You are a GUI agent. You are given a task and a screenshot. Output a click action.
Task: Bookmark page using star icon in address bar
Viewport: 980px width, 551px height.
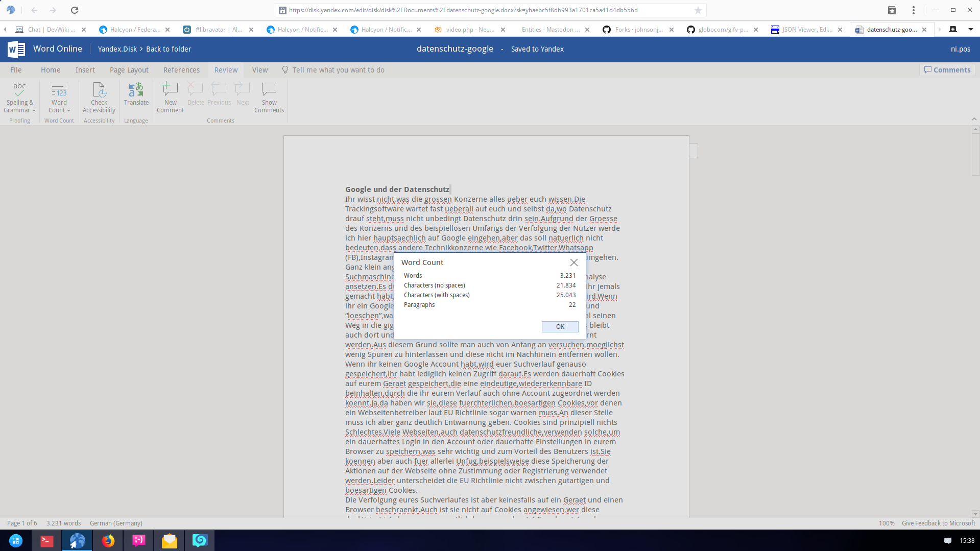pyautogui.click(x=698, y=10)
